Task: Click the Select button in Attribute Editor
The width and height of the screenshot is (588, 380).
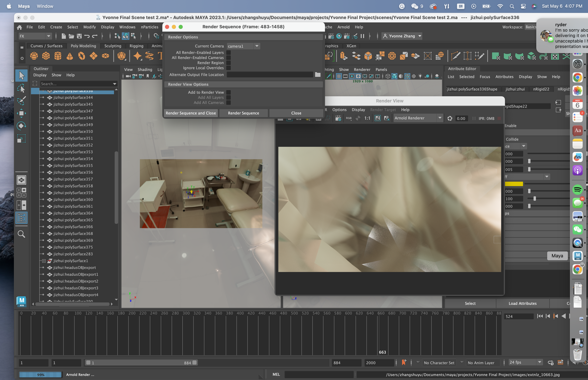Action: tap(470, 303)
